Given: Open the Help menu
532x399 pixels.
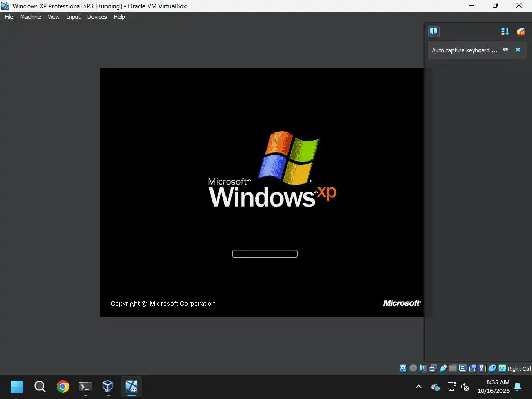Looking at the screenshot, I should tap(119, 17).
